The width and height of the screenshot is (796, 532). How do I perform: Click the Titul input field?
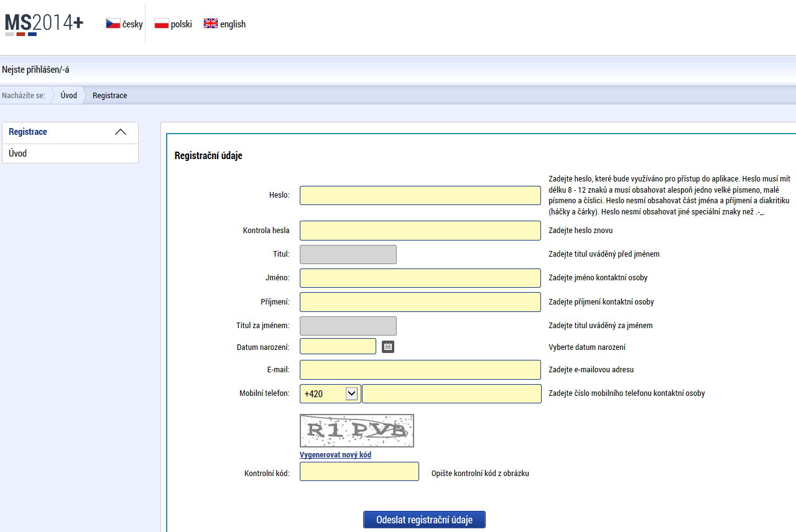[x=348, y=254]
